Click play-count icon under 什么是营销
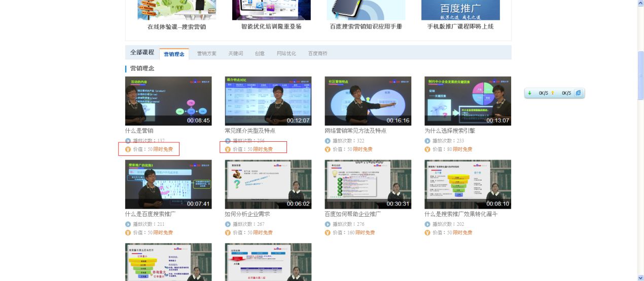644x281 pixels. (128, 141)
